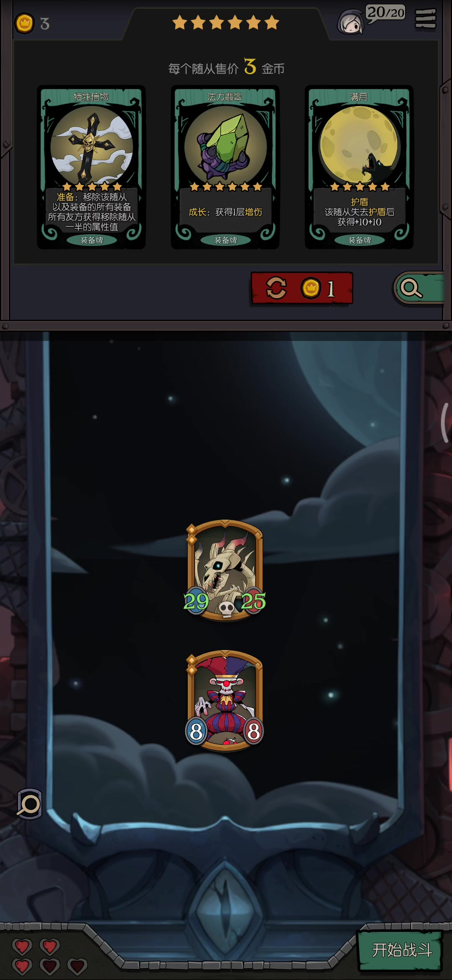Click the 装备牌 label on 牺牲信物
The height and width of the screenshot is (980, 452).
coord(92,240)
